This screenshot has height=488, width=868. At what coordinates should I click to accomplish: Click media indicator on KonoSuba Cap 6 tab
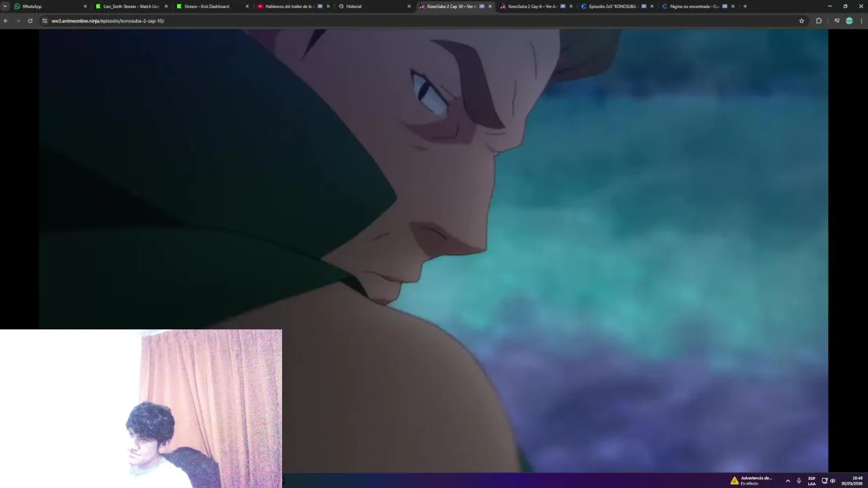point(563,6)
